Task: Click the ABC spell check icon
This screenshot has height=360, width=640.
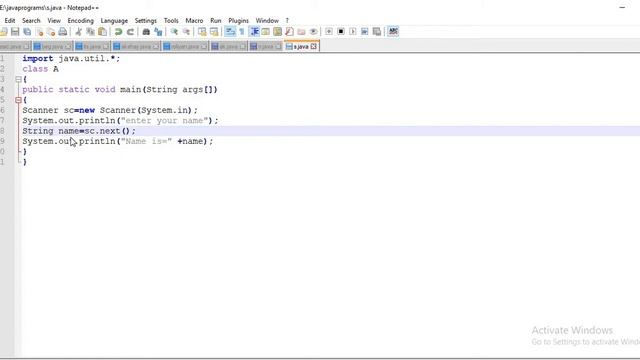Action: [393, 31]
